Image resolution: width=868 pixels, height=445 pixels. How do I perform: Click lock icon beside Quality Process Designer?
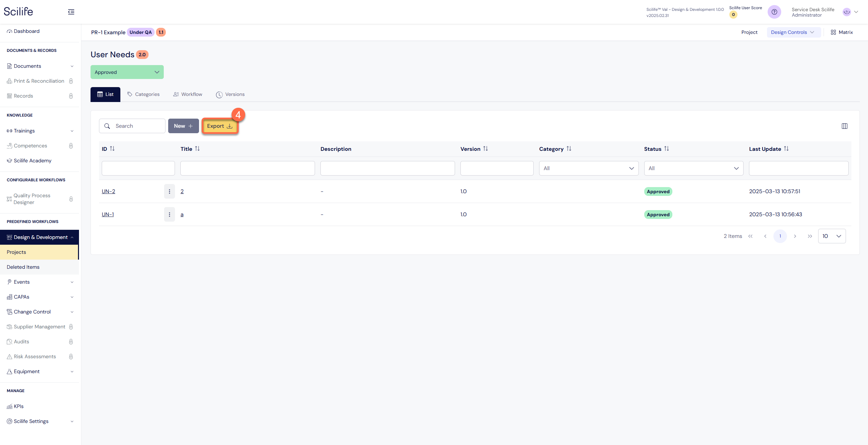pos(71,199)
